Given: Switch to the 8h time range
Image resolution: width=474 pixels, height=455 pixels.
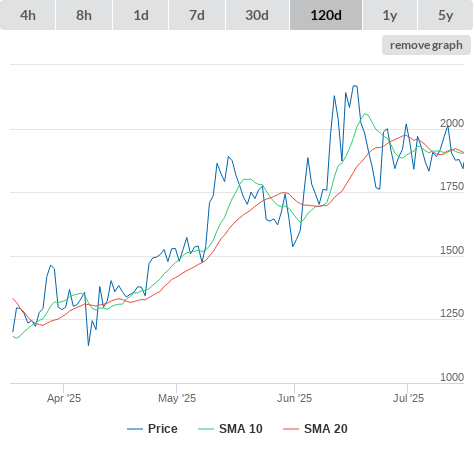Looking at the screenshot, I should point(84,15).
